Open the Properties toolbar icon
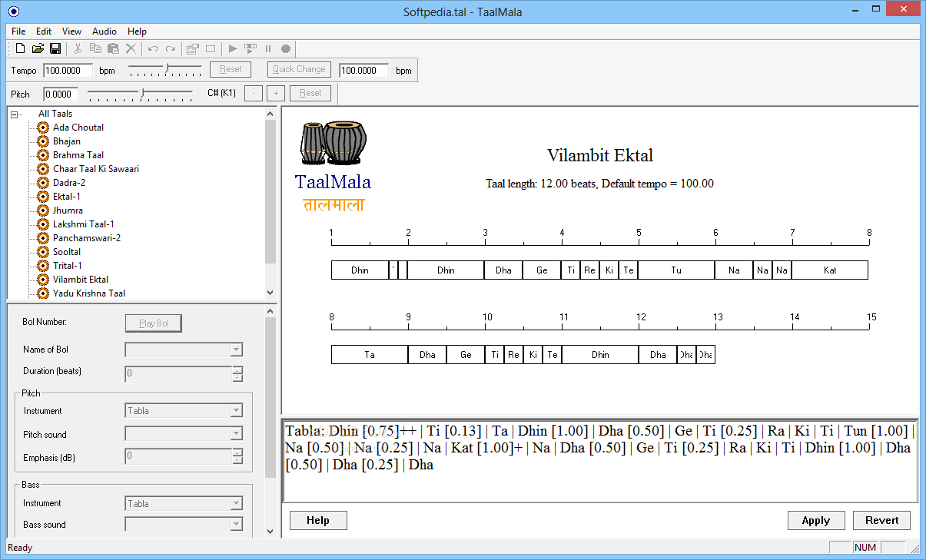The image size is (926, 560). (x=192, y=48)
